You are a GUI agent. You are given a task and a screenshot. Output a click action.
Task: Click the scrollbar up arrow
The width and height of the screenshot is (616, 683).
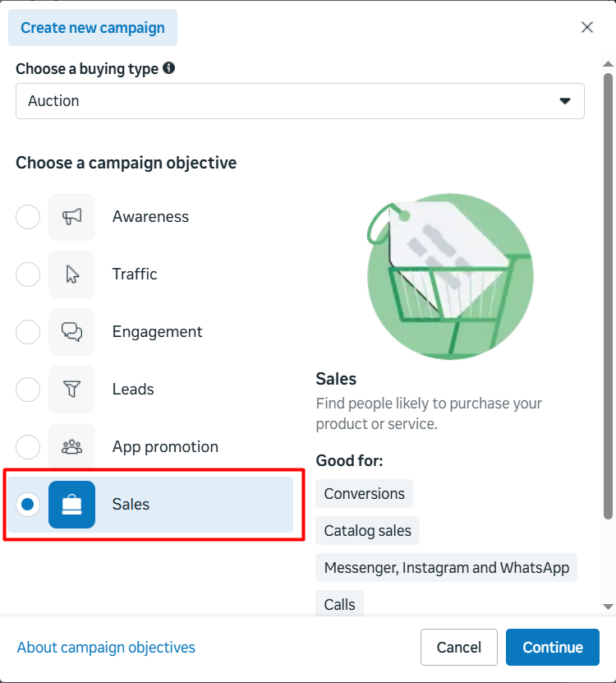(608, 64)
